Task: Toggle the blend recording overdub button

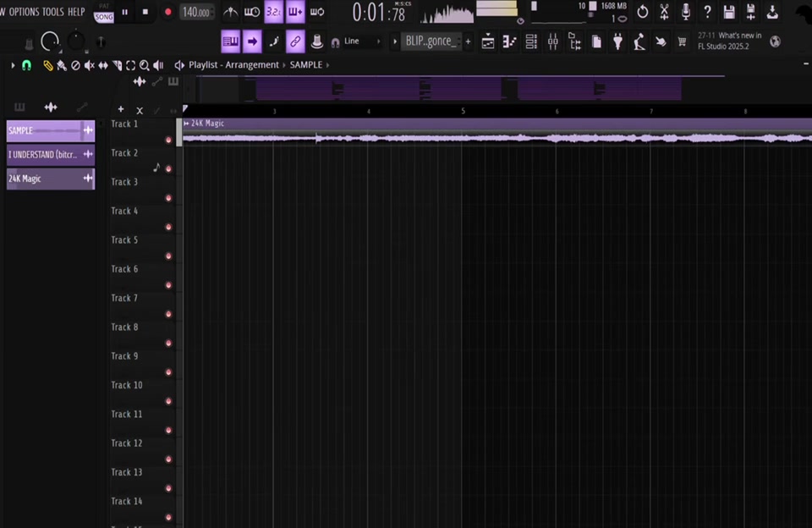Action: click(x=295, y=12)
